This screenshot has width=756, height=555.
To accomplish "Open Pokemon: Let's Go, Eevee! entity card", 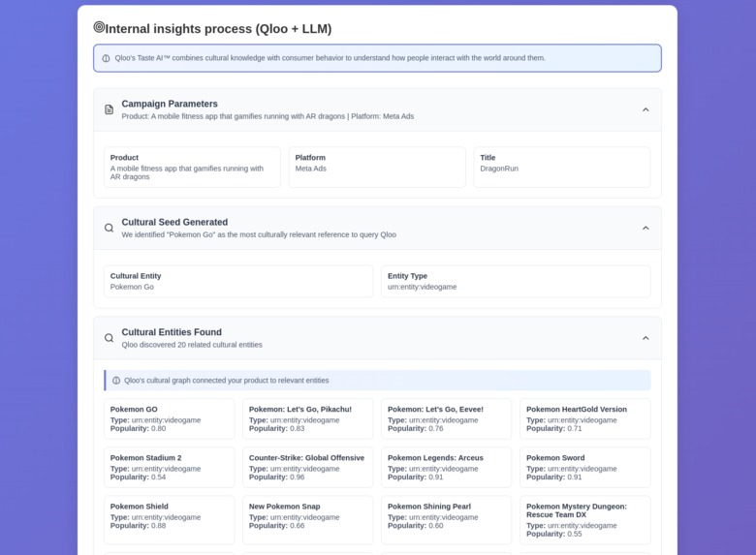I will 447,418.
